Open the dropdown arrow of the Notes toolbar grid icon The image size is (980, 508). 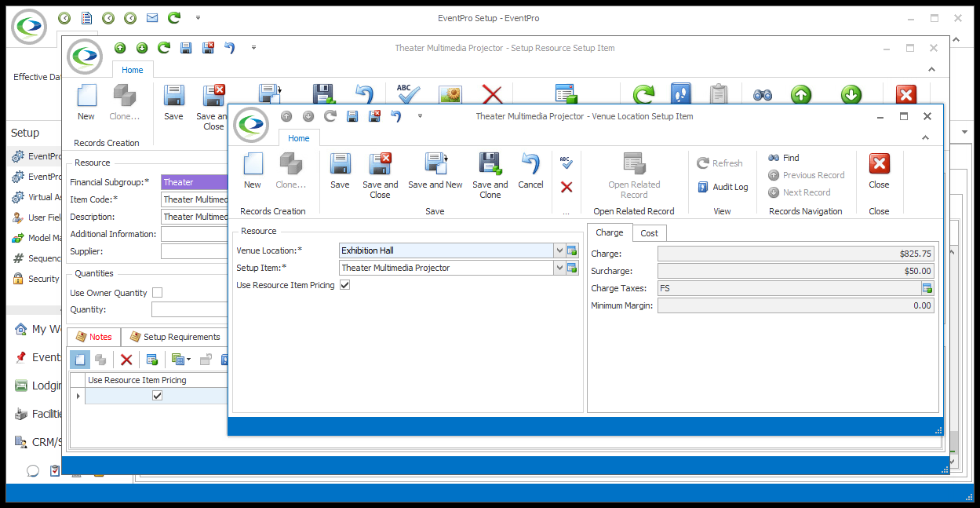[188, 360]
